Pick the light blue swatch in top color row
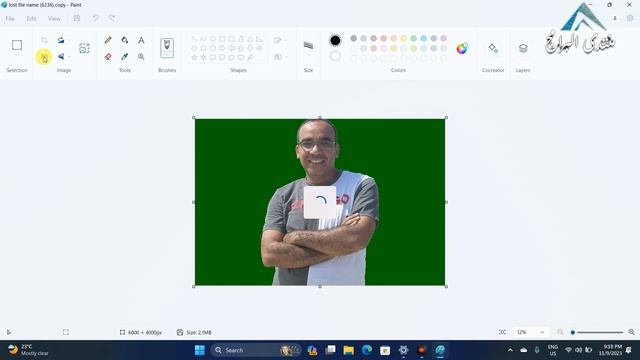The image size is (640, 360). [x=424, y=38]
